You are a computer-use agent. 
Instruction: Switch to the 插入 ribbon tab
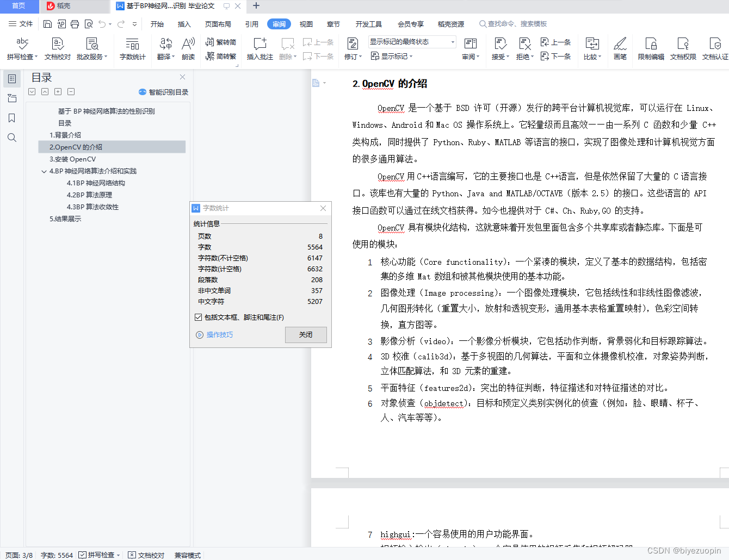pos(184,24)
